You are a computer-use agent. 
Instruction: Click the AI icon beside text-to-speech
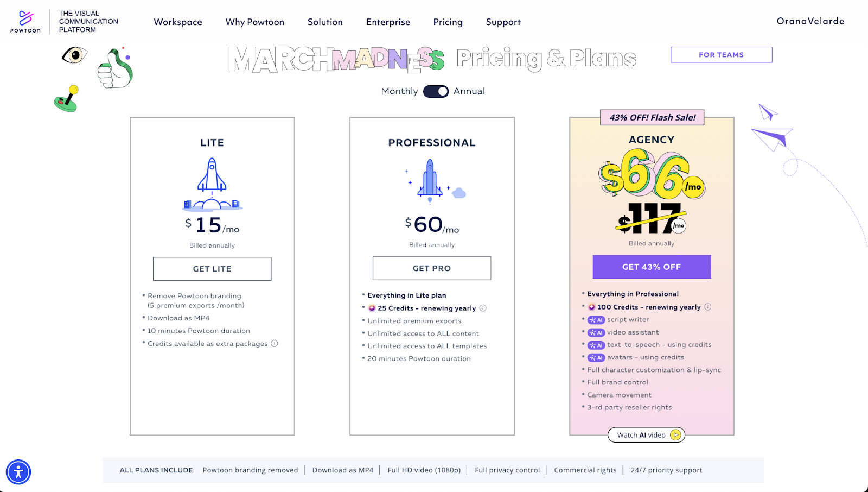tap(596, 345)
